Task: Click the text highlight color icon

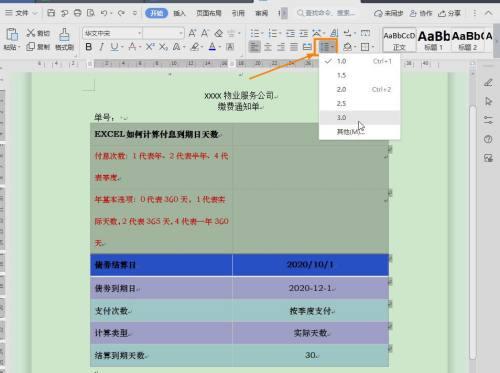Action: coord(195,47)
